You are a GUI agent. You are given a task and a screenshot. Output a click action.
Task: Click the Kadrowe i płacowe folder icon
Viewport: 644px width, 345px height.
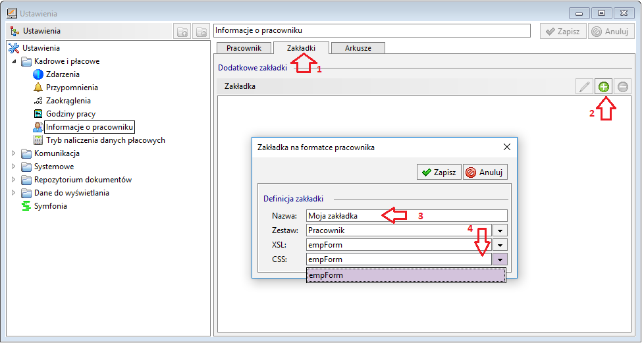point(27,62)
